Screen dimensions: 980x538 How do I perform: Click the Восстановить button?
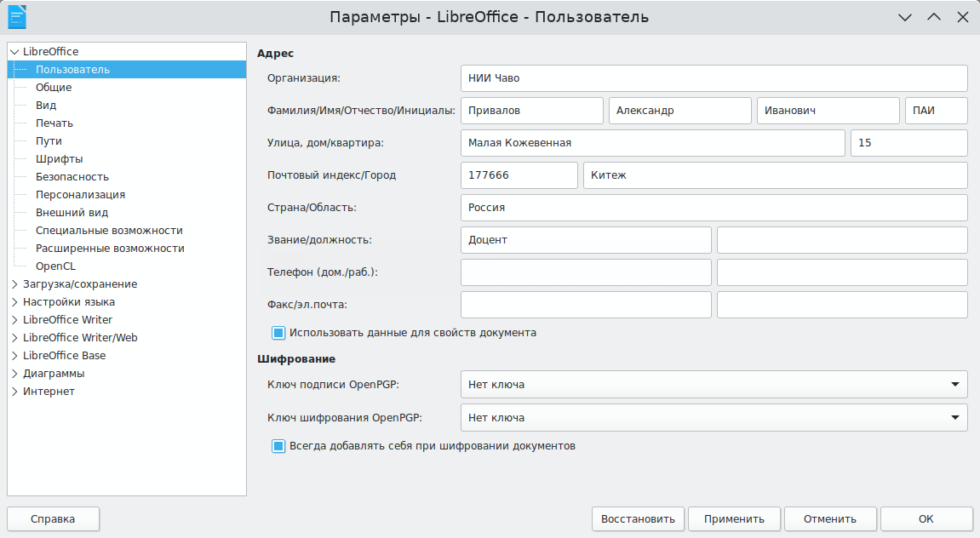638,519
